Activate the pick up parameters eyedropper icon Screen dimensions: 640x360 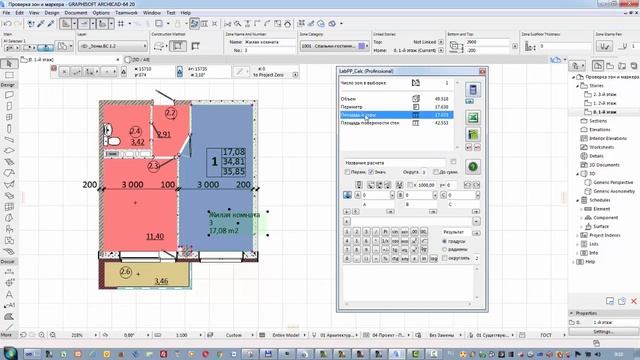(x=41, y=24)
